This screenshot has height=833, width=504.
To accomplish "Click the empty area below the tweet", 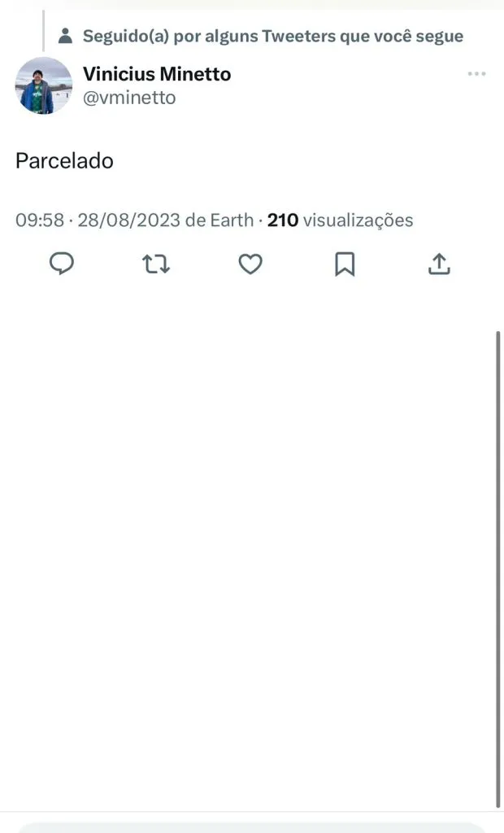I will (244, 529).
